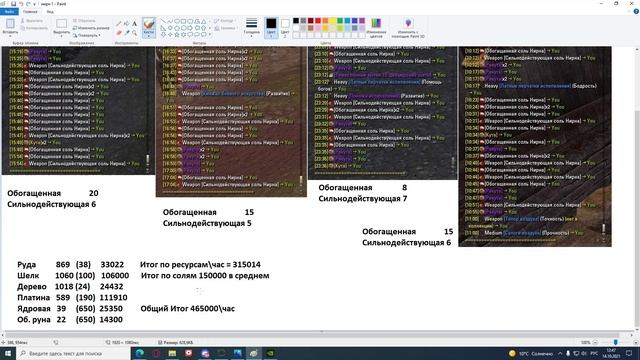Click the 'Общий Итог 465000\час' text

187,309
